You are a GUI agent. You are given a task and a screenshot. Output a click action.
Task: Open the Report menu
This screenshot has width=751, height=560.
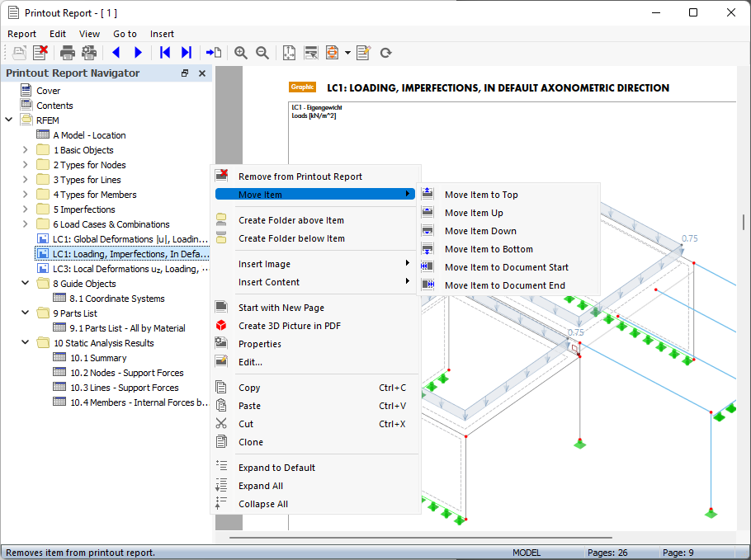click(x=21, y=34)
